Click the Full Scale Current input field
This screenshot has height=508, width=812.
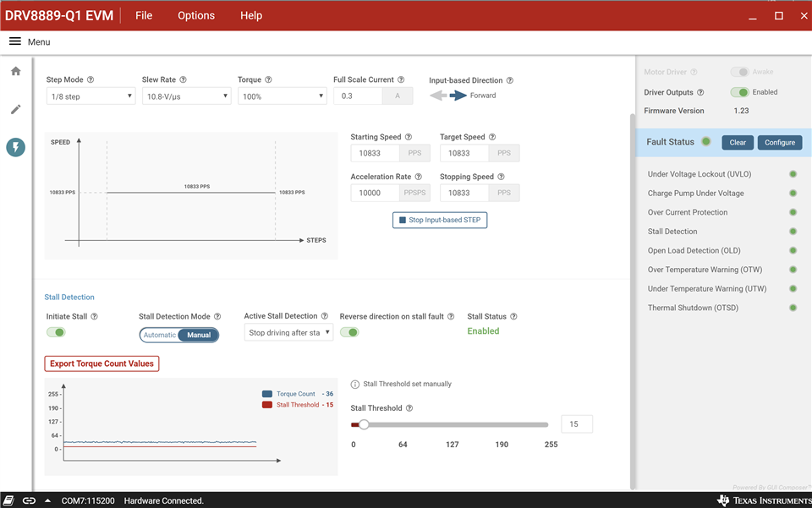pyautogui.click(x=358, y=96)
